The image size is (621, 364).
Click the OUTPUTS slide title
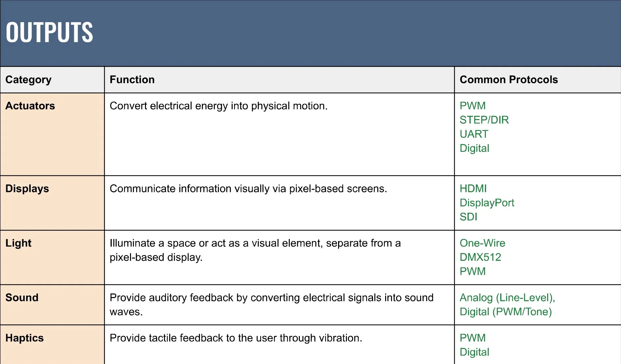click(x=49, y=32)
